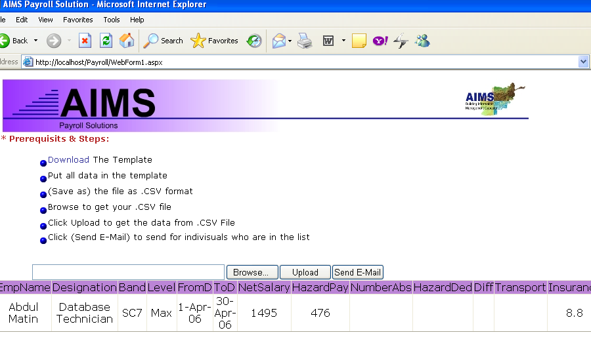Click the Level column header
591x364 pixels.
click(162, 287)
